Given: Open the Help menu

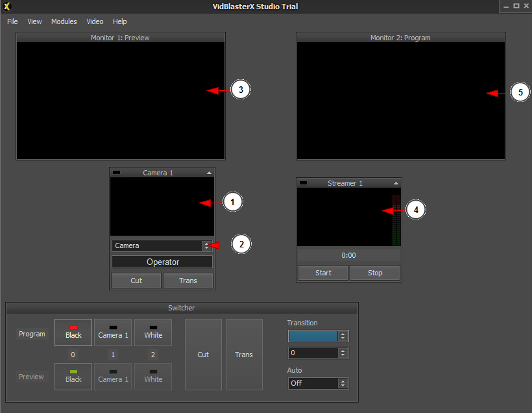Looking at the screenshot, I should tap(120, 21).
